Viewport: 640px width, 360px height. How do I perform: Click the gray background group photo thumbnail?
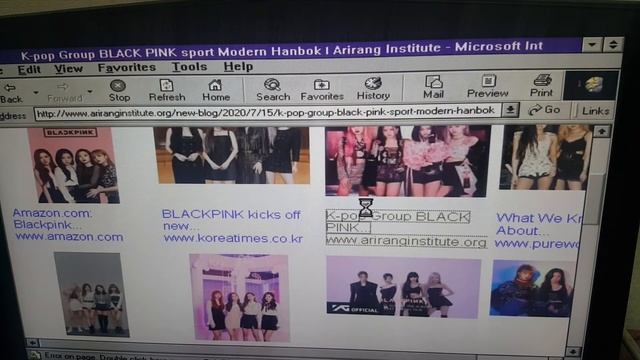(92, 295)
